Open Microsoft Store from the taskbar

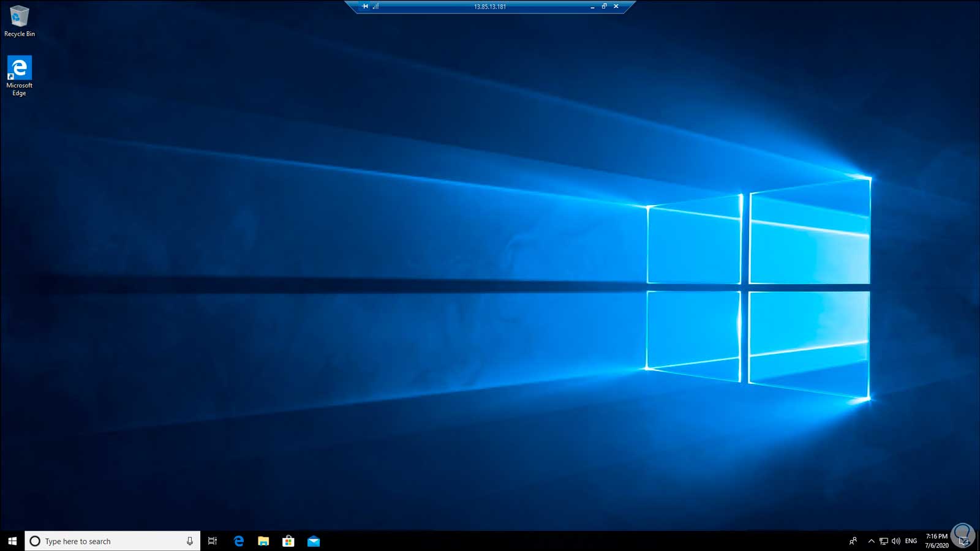click(288, 541)
